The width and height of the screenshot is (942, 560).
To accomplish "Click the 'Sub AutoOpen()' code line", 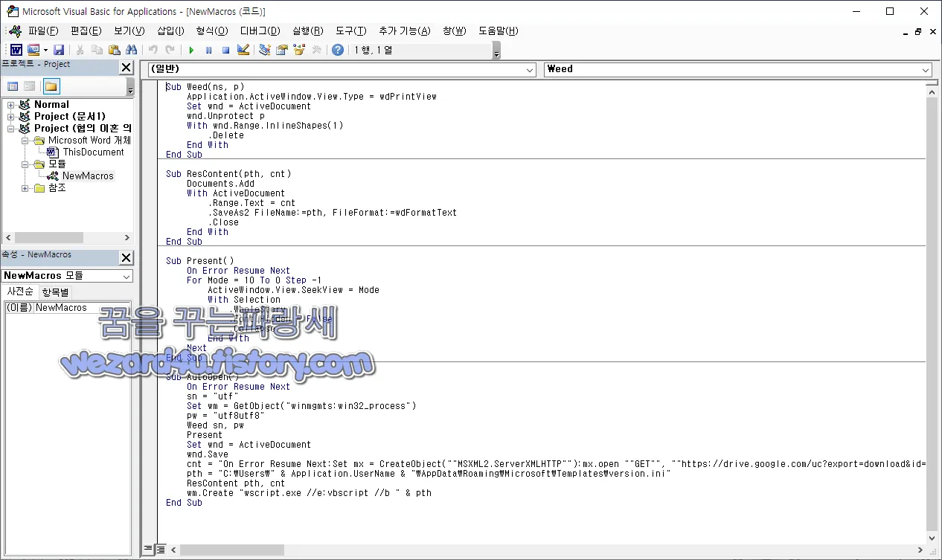I will (x=202, y=377).
